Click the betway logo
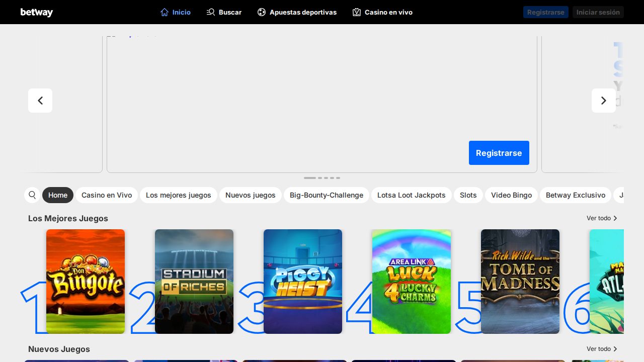This screenshot has height=362, width=644. [36, 12]
